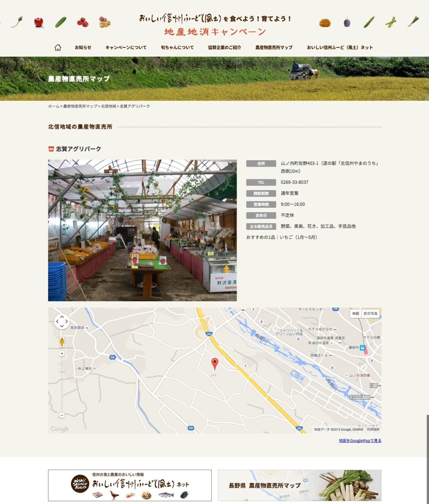Open お知らせ menu item
This screenshot has width=429, height=504.
tap(83, 48)
